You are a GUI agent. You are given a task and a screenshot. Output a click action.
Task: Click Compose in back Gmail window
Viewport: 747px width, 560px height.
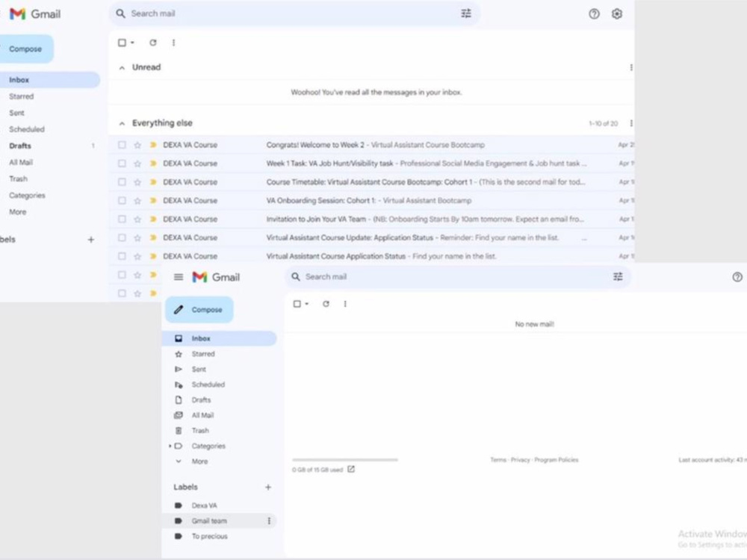25,49
